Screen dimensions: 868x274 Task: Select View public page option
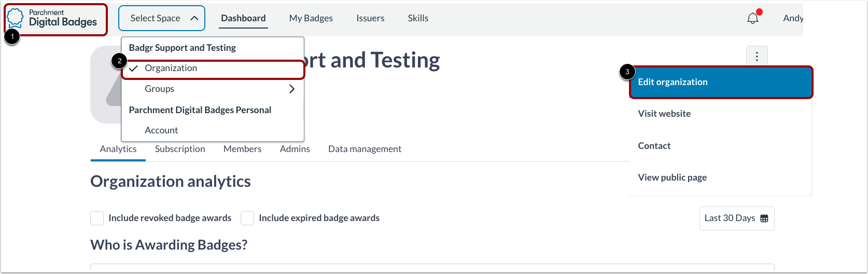(672, 177)
